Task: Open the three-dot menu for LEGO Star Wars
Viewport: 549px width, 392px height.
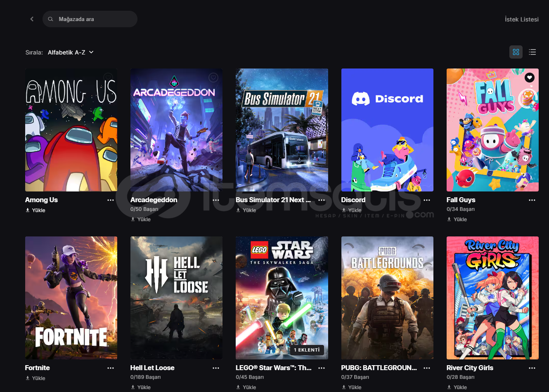Action: 322,368
